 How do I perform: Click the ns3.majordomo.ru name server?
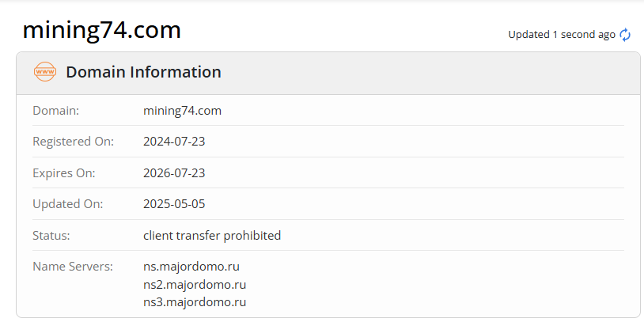pos(195,302)
